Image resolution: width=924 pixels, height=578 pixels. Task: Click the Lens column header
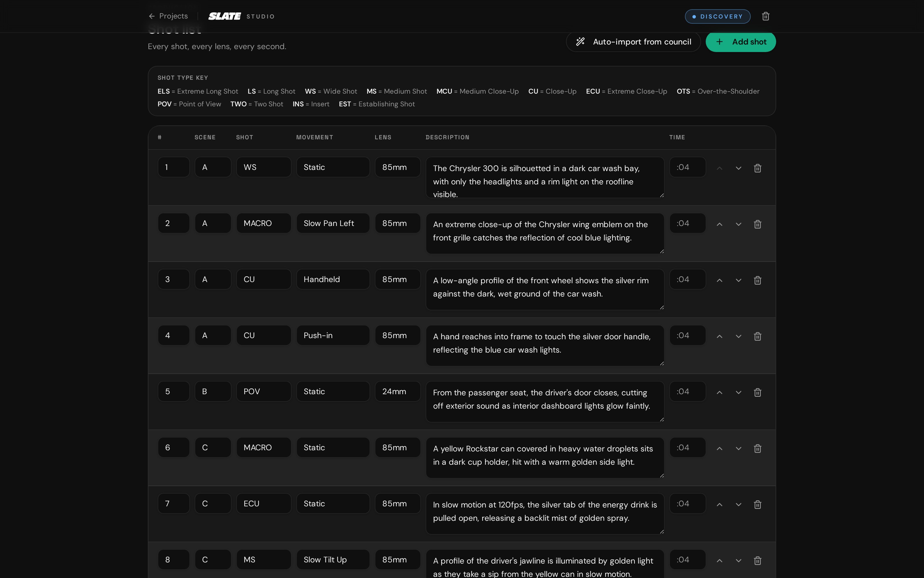[x=383, y=137]
